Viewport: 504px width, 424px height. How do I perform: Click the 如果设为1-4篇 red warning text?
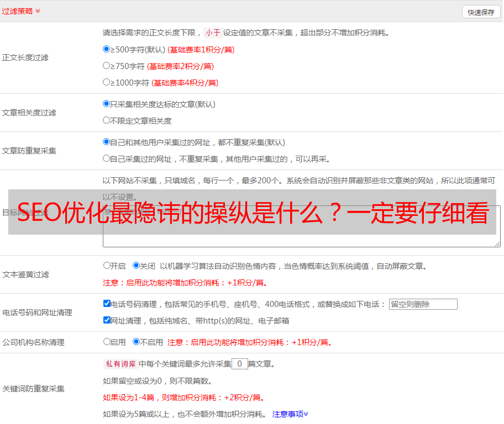(x=185, y=397)
